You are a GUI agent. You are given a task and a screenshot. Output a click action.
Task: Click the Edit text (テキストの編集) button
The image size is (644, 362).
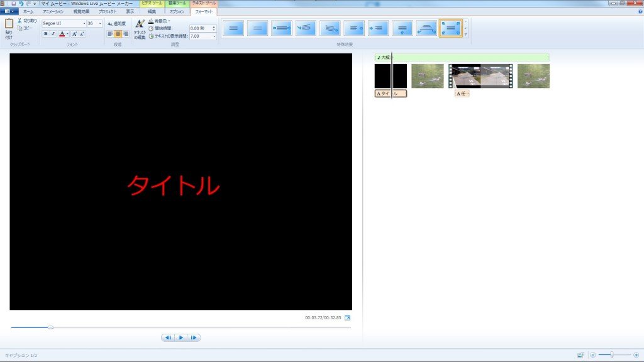[140, 29]
